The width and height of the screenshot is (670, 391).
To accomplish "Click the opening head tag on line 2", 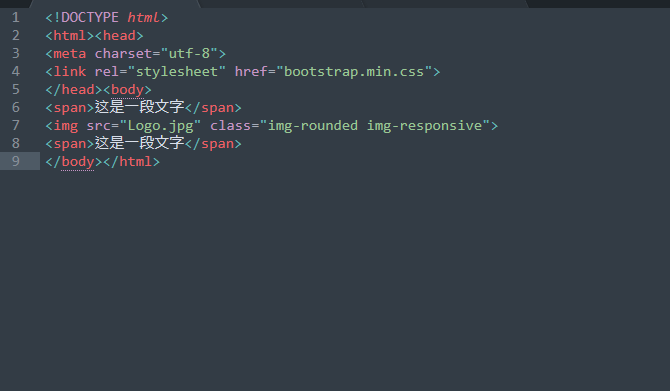I will 119,35.
